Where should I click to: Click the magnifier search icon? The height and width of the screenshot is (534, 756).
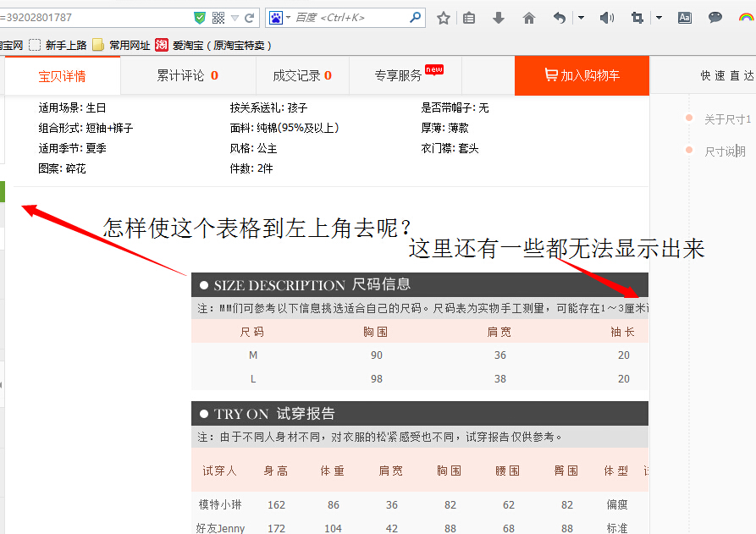415,18
